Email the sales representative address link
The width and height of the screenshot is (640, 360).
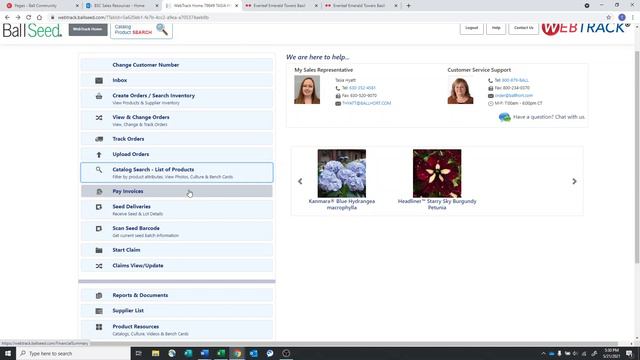(367, 103)
